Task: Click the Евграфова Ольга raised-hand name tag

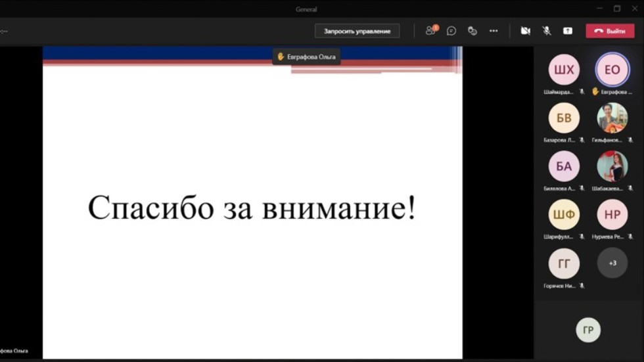Action: 306,57
